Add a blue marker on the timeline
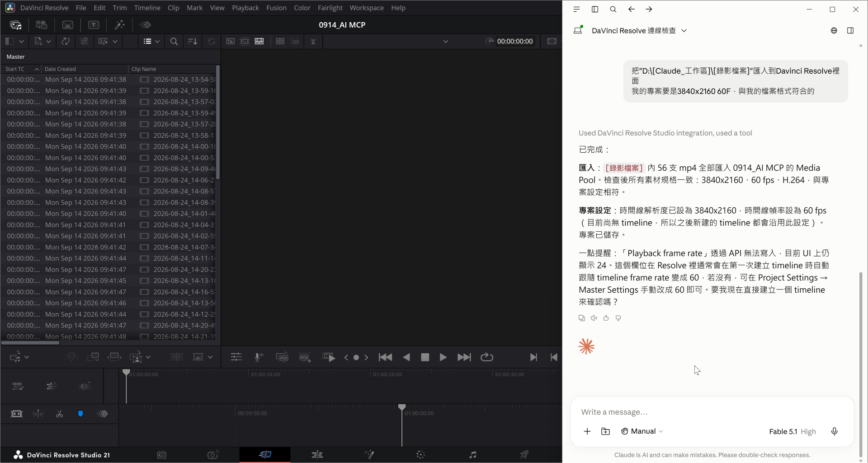 pos(80,414)
